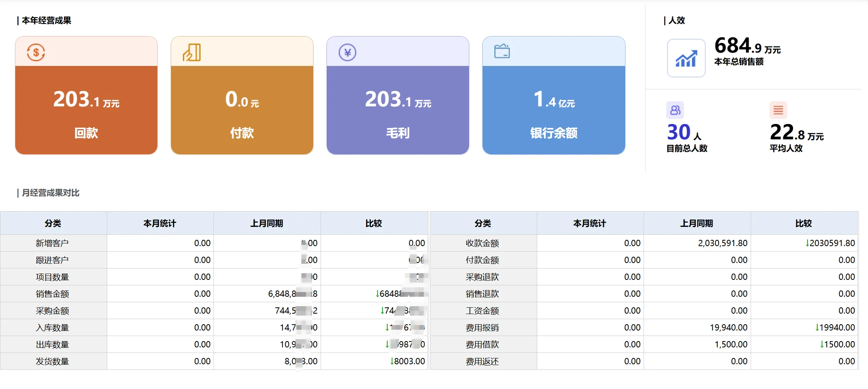This screenshot has width=868, height=389.
Task: Click the 人效 panel title
Action: pyautogui.click(x=675, y=20)
